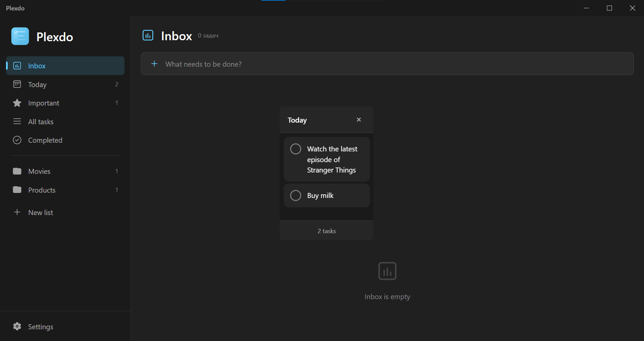Click the "What needs to be done?" input field
The height and width of the screenshot is (341, 644).
pos(302,64)
